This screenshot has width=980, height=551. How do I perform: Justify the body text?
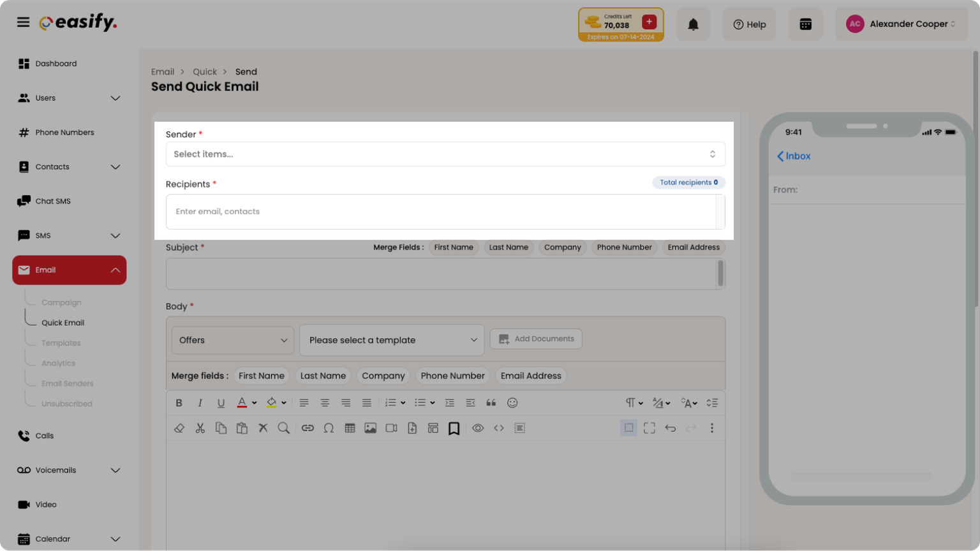[x=367, y=403]
